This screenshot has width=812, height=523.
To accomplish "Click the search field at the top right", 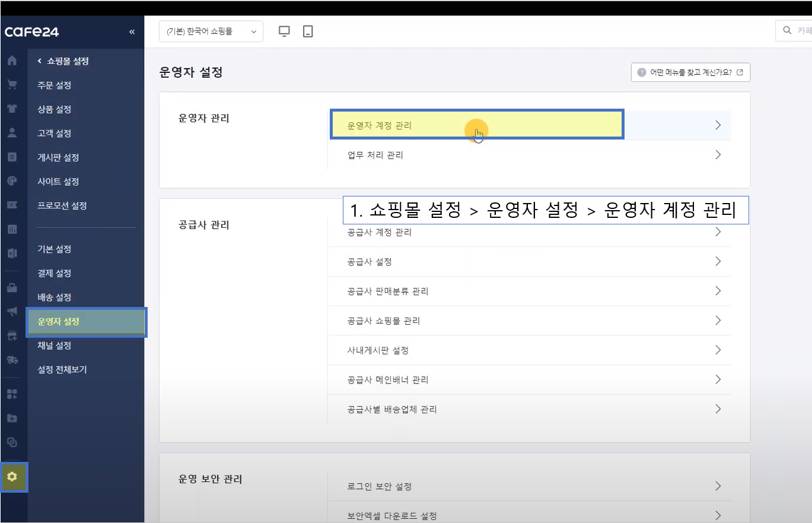I will tap(794, 31).
